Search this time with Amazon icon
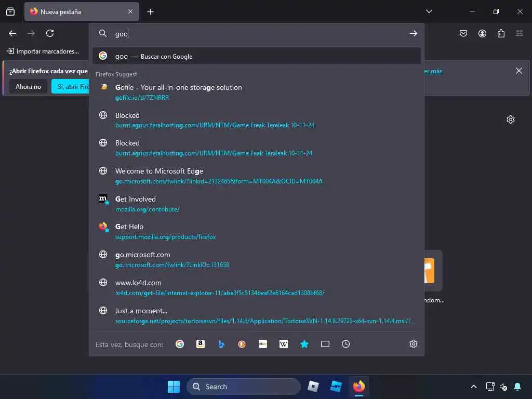Screen dimensions: 532x399 tap(201, 344)
